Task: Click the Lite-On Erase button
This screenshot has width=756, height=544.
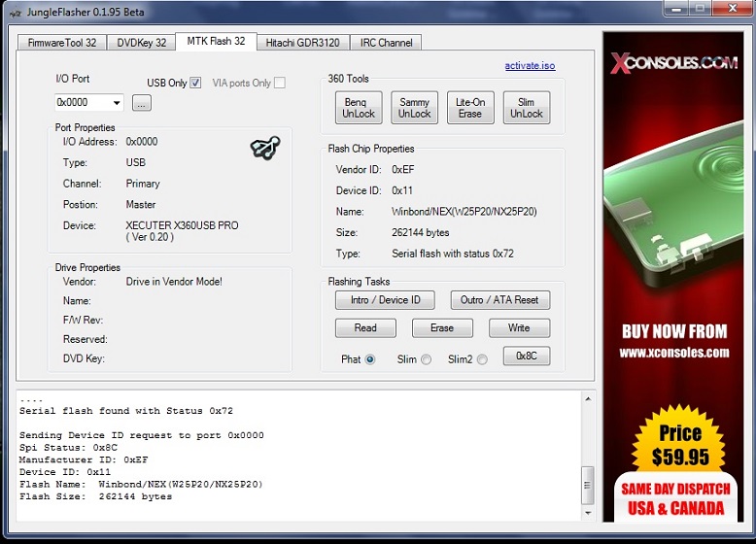Action: [x=470, y=108]
